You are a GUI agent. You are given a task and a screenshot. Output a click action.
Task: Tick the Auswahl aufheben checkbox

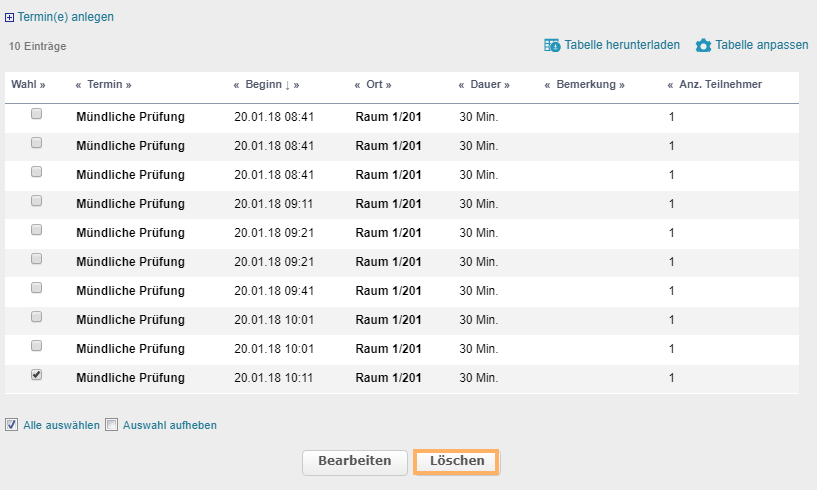point(112,424)
